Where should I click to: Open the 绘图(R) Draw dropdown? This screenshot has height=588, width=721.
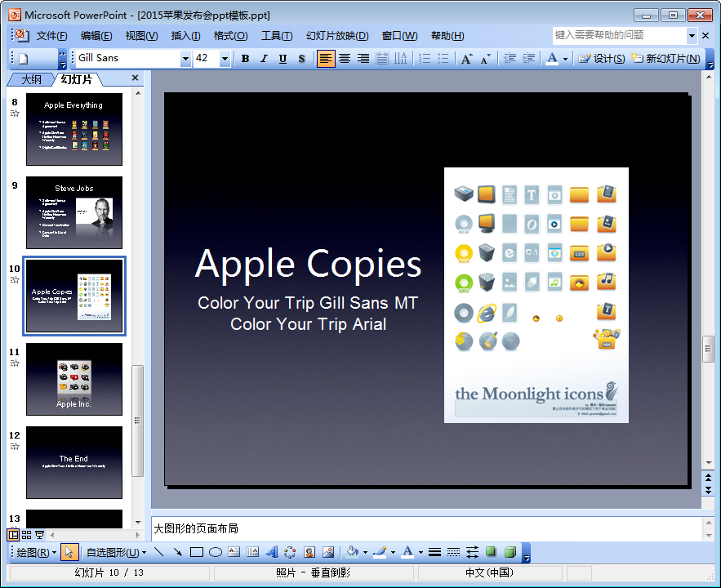[x=36, y=552]
